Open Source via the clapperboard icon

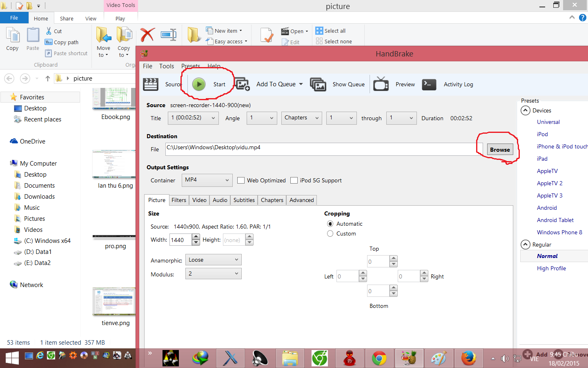tap(151, 84)
